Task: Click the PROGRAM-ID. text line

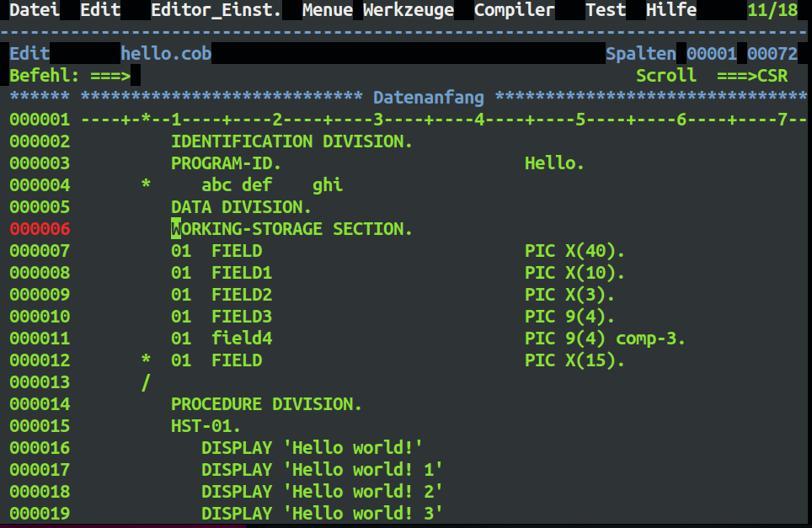Action: point(226,163)
